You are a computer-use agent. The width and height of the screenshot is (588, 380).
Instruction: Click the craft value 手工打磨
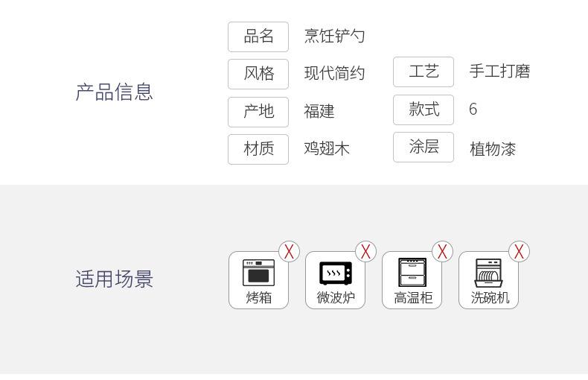pos(499,72)
